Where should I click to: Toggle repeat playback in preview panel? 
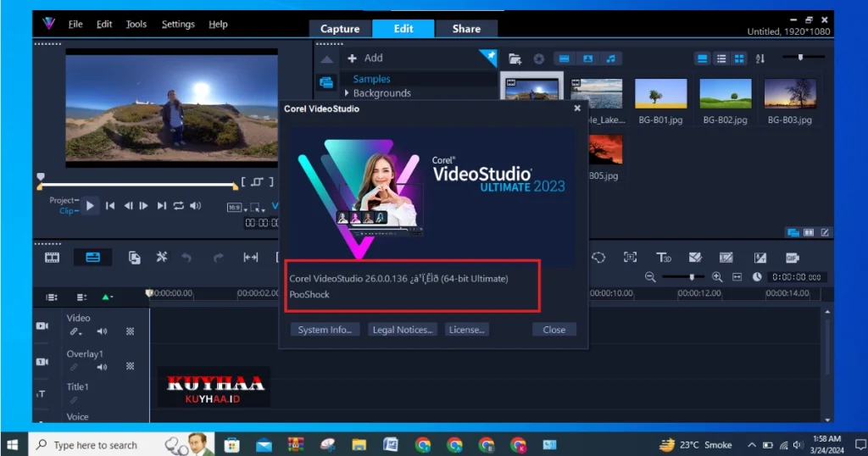pyautogui.click(x=178, y=206)
